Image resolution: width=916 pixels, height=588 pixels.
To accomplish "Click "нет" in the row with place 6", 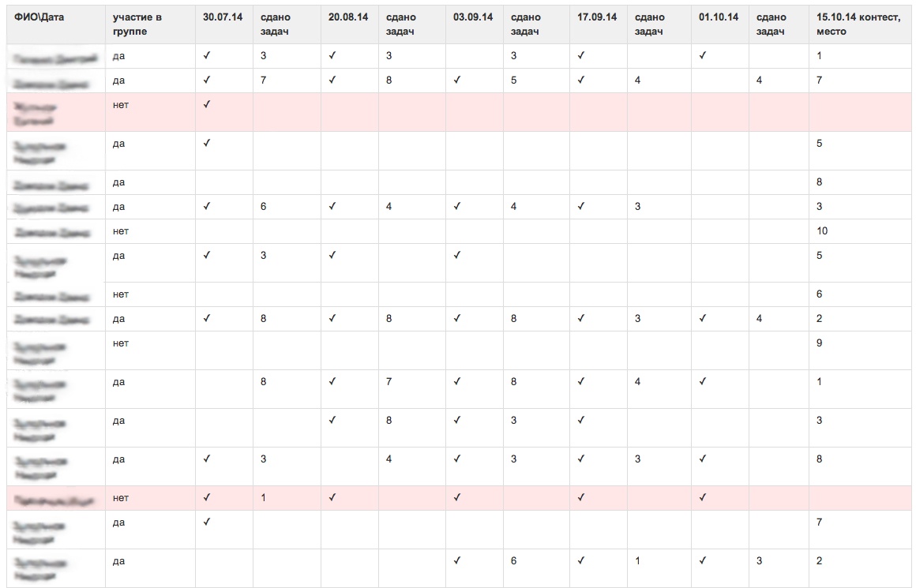I will tap(120, 294).
